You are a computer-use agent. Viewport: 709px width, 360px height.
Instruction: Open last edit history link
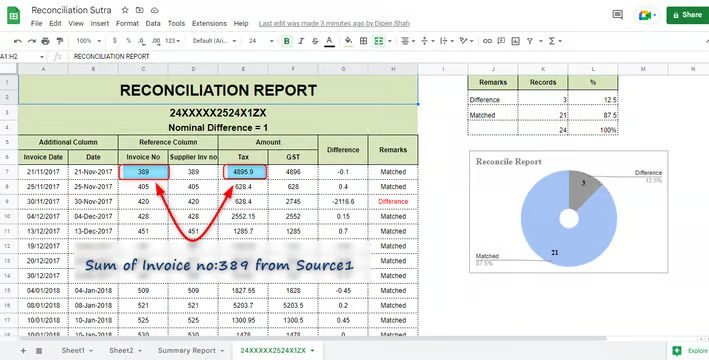point(334,24)
